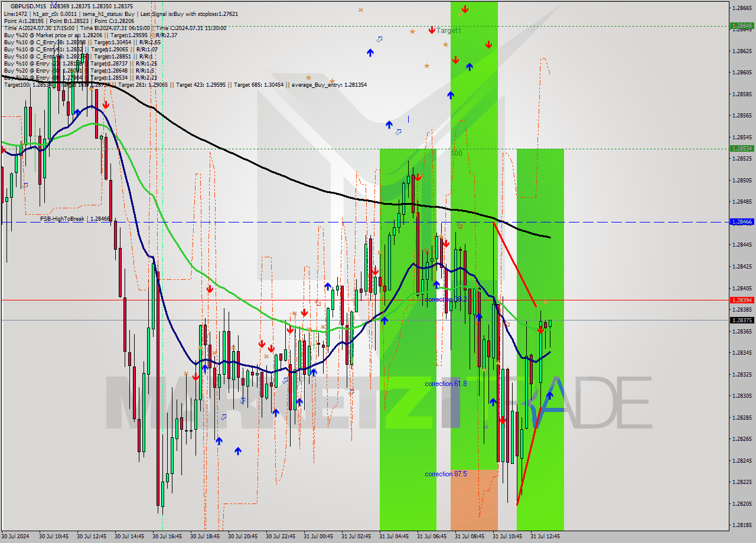The width and height of the screenshot is (756, 543).
Task: Click the 1.28345 price axis label
Action: [742, 352]
